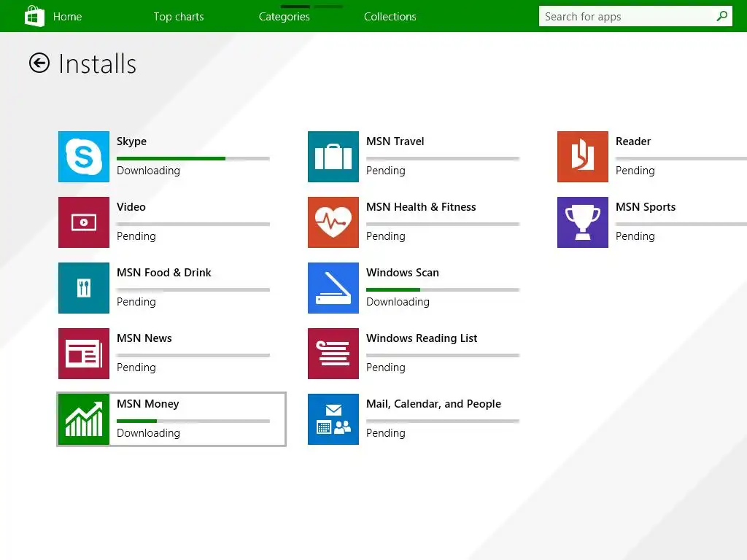The image size is (747, 560).
Task: Open Windows Reading List tile icon
Action: click(x=333, y=354)
